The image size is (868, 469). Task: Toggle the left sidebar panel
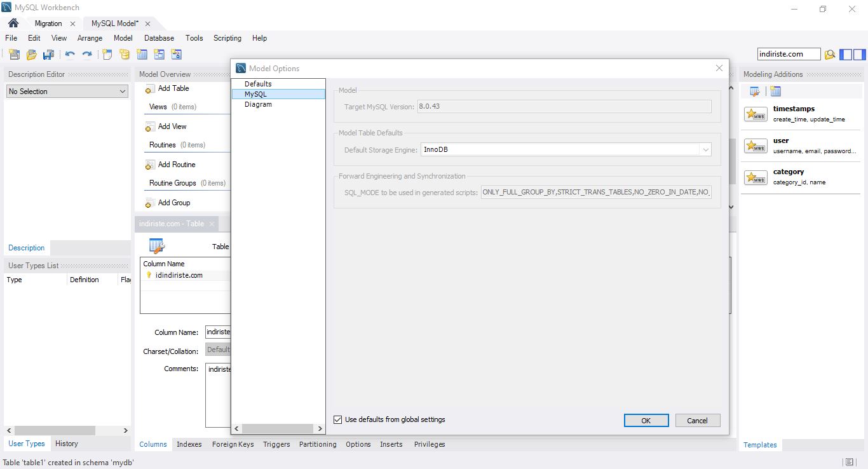[x=846, y=55]
